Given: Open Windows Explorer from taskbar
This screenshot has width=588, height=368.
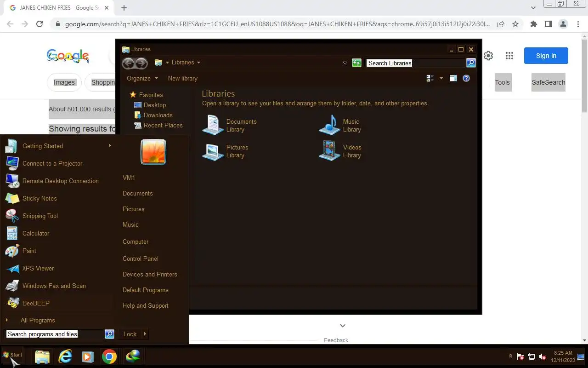Looking at the screenshot, I should click(42, 356).
